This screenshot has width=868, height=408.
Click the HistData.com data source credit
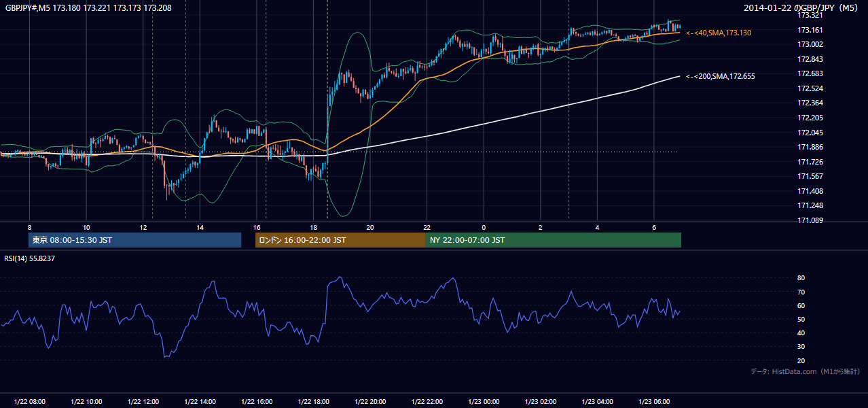point(806,371)
